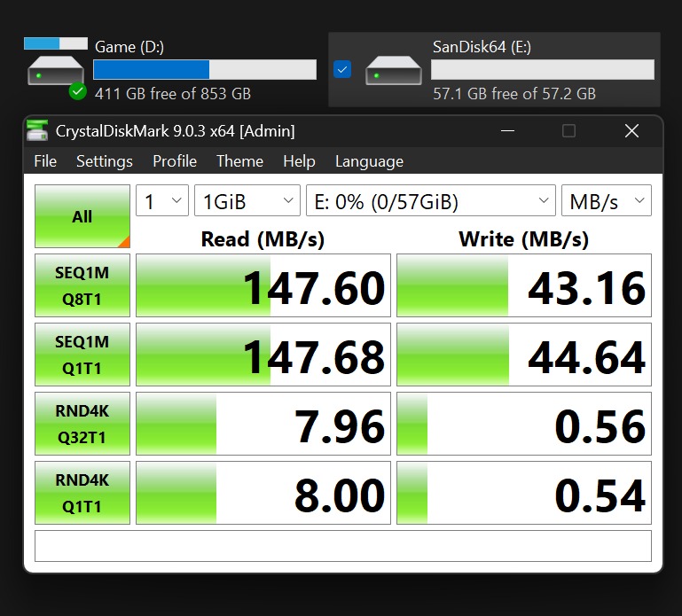Click the CrystalDiskMark app icon in title bar
682x616 pixels.
tap(37, 130)
